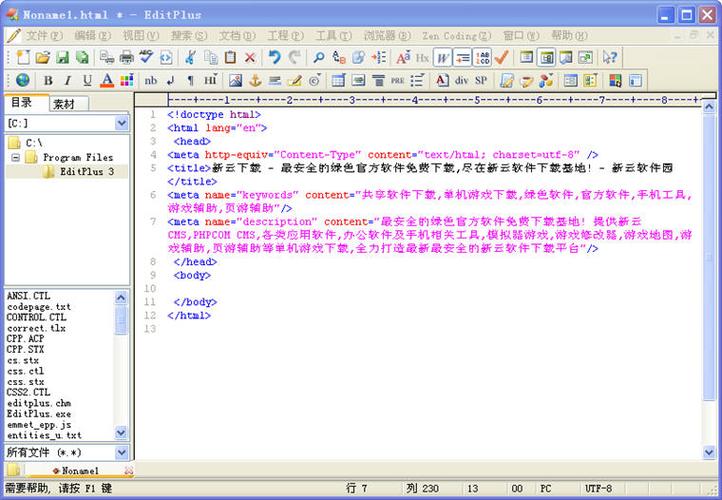Click the Cut scissors icon

click(189, 57)
